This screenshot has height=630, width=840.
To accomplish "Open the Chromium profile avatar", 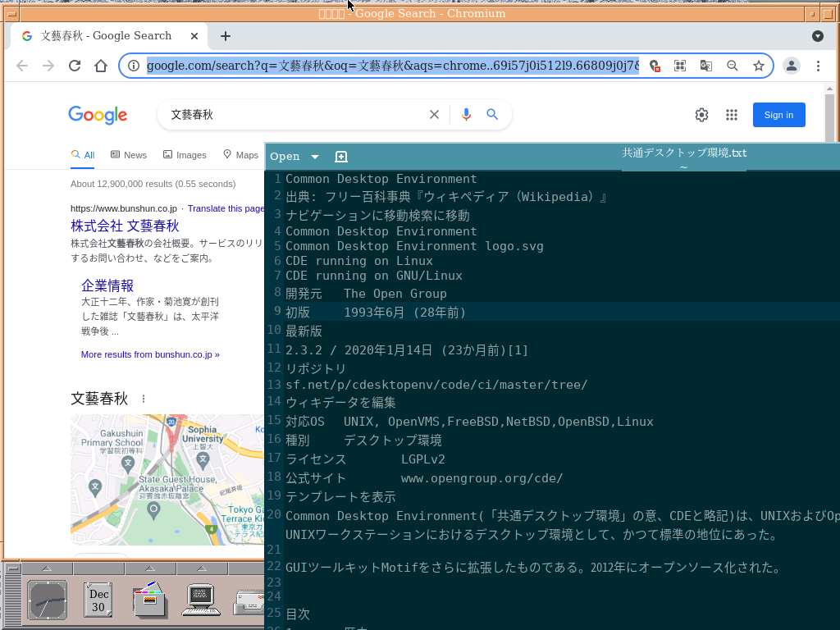I will (x=792, y=66).
